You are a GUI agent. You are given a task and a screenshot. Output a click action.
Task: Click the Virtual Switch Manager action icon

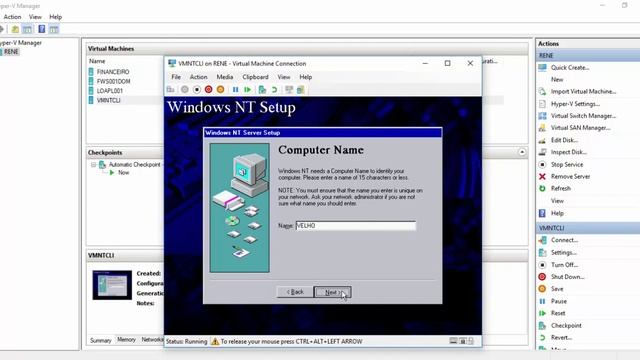point(542,116)
